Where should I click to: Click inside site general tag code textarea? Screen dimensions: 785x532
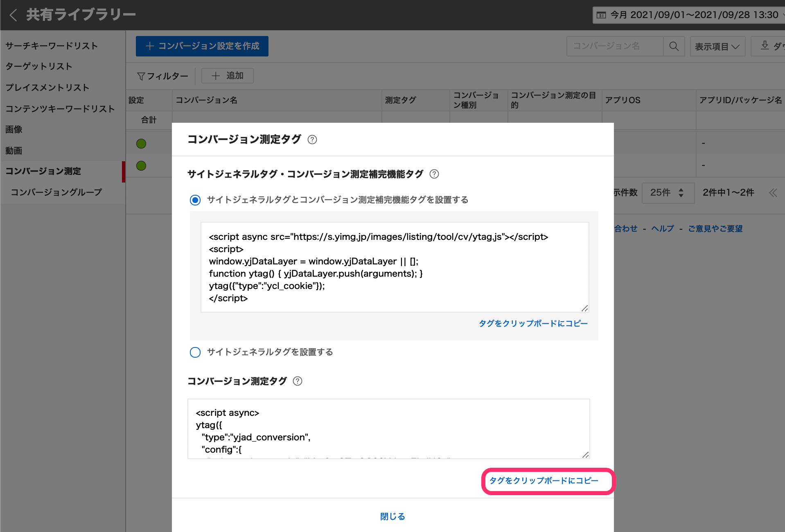pyautogui.click(x=395, y=267)
